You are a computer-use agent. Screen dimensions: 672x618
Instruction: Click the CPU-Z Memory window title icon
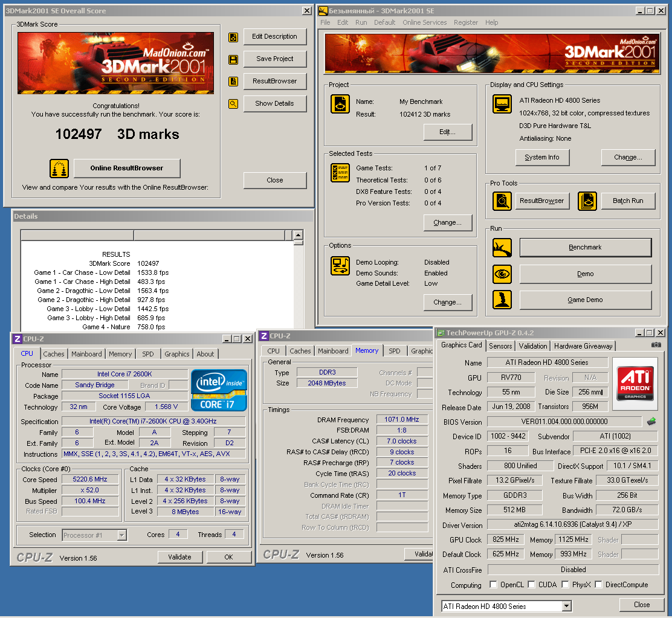coord(265,336)
